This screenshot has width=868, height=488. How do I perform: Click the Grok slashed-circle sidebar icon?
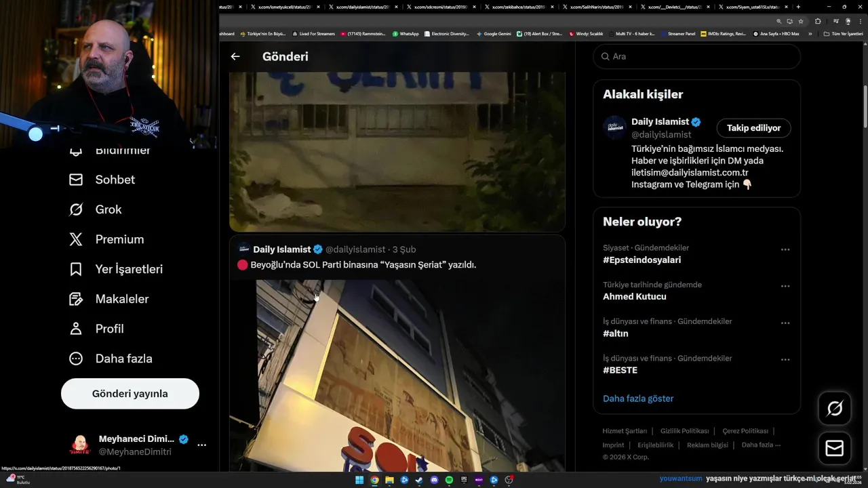76,209
